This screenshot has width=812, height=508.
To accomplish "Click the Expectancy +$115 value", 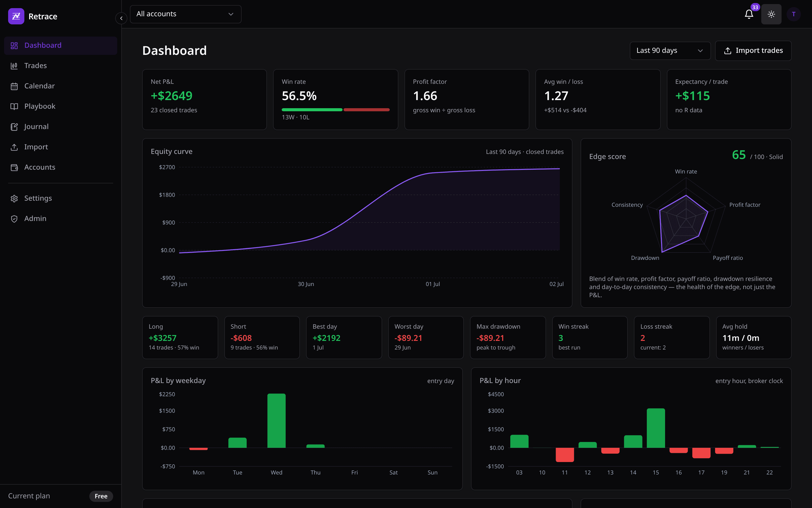I will [x=692, y=96].
